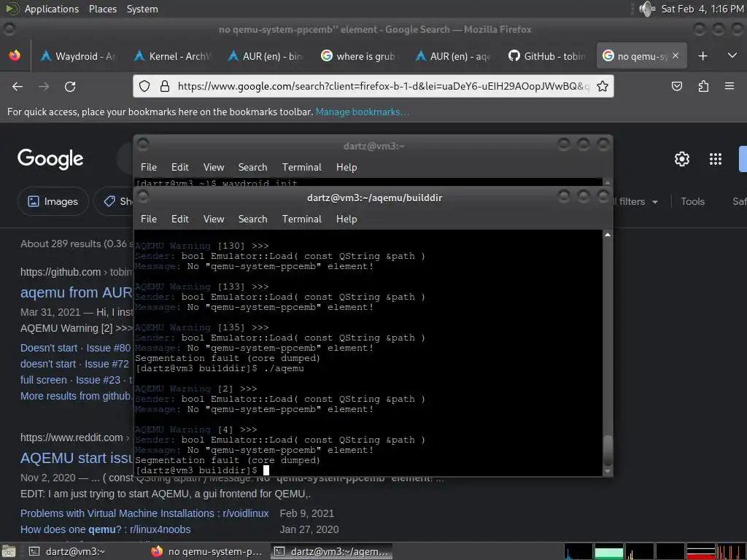Click the distro logo beside Applications
Viewport: 747px width, 560px height.
click(13, 9)
